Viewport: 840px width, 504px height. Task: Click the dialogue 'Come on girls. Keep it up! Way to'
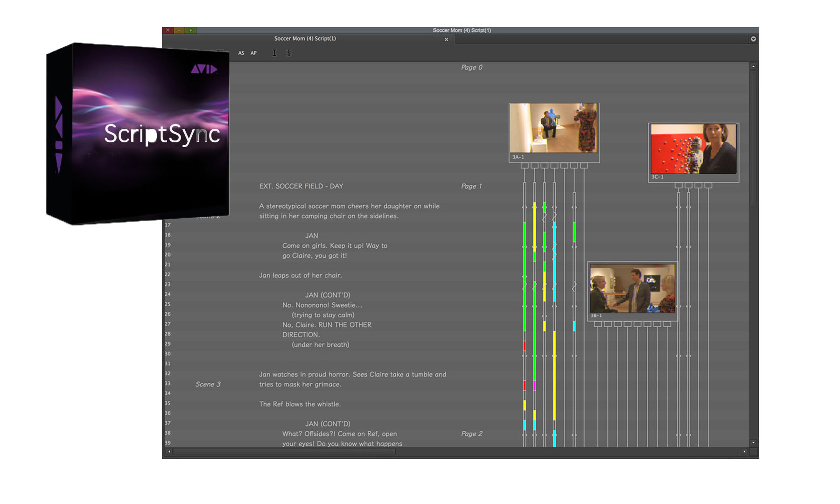(335, 246)
